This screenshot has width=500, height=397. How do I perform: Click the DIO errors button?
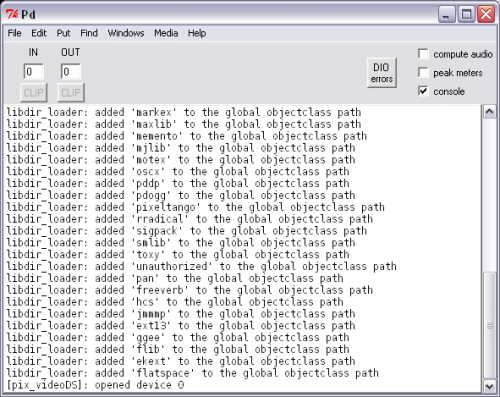[x=382, y=73]
